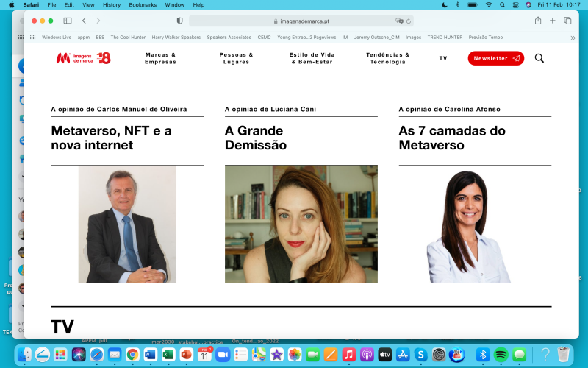Open the Bookmarks menu in the menu bar
588x368 pixels.
[143, 5]
